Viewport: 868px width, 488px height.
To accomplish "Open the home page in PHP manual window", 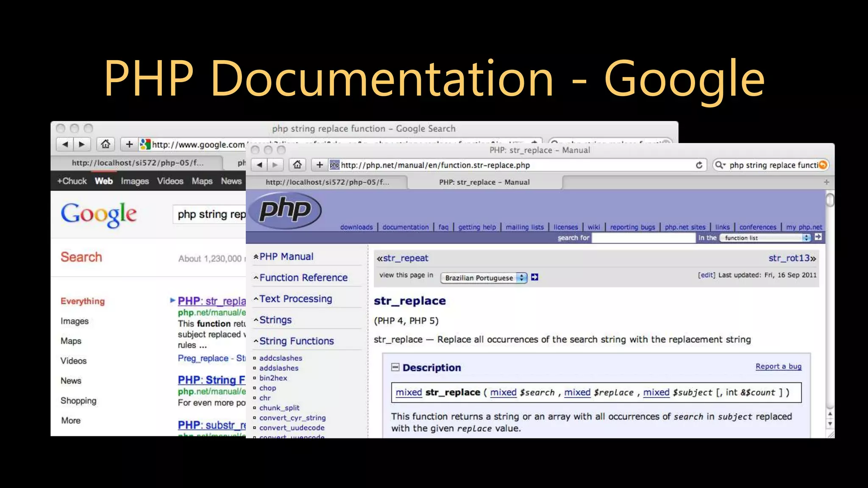I will click(298, 165).
